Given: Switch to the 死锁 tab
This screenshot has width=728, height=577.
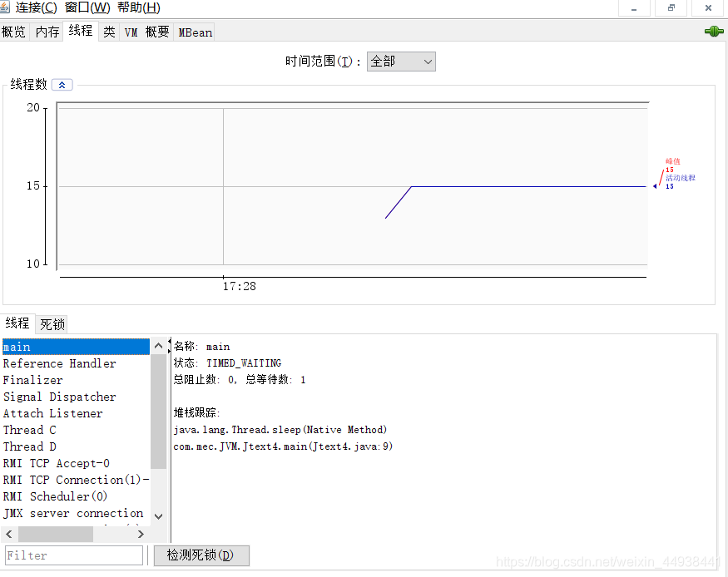Looking at the screenshot, I should point(51,323).
